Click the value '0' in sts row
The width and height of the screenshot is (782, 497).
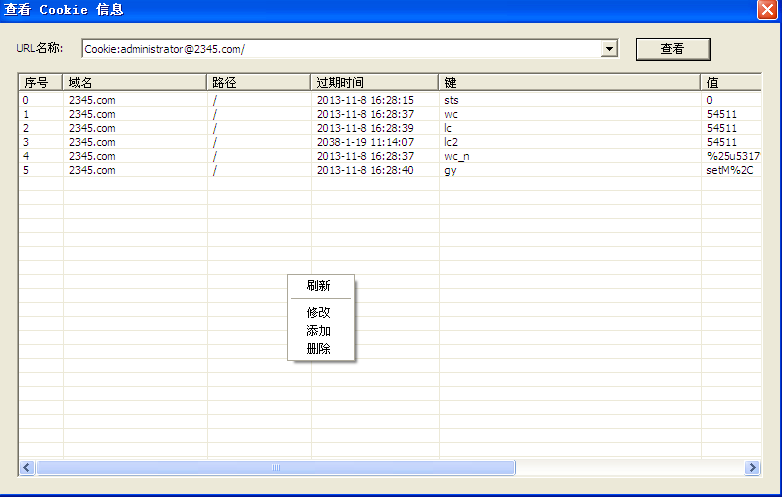coord(709,100)
